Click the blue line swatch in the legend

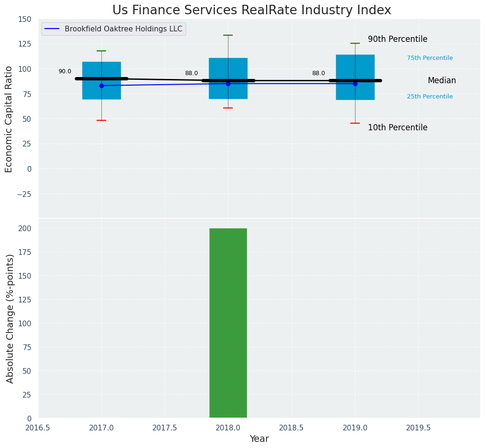pos(52,29)
